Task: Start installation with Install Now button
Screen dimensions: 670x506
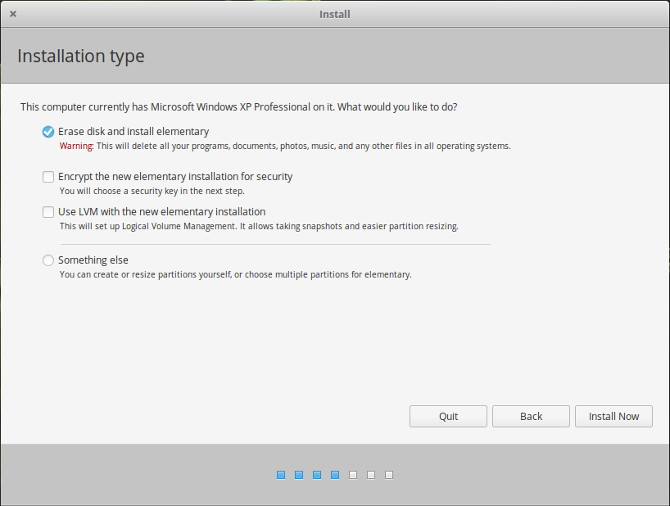Action: (x=614, y=416)
